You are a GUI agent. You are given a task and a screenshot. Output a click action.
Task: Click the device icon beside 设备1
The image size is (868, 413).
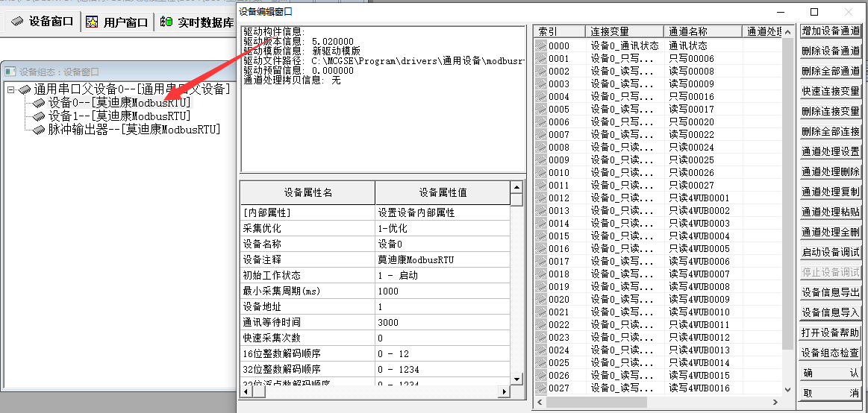tap(39, 116)
